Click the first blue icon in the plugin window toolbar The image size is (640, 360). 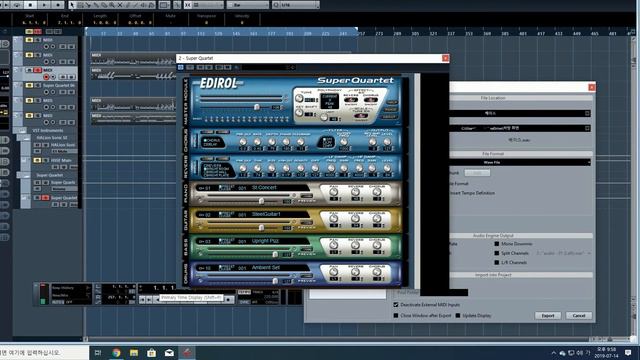pyautogui.click(x=180, y=67)
